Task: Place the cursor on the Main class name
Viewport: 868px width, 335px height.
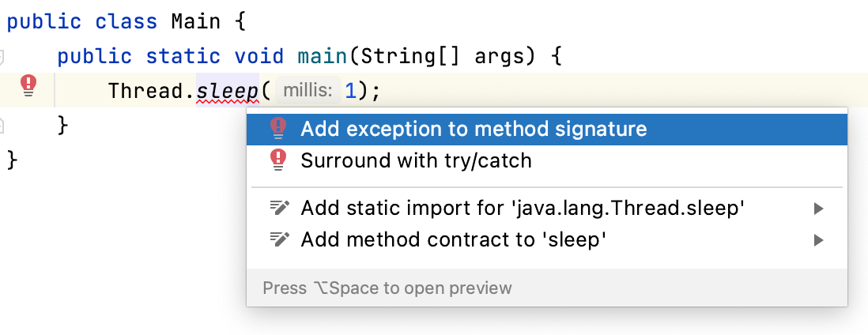Action: (x=195, y=22)
